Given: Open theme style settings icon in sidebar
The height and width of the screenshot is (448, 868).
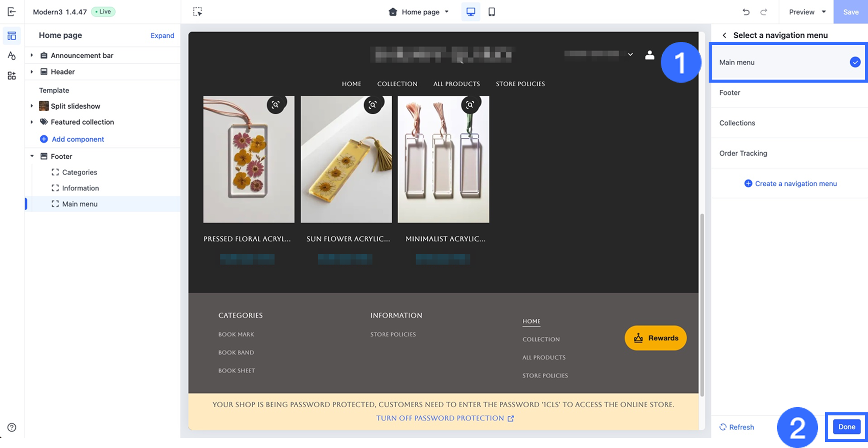Looking at the screenshot, I should pos(11,56).
